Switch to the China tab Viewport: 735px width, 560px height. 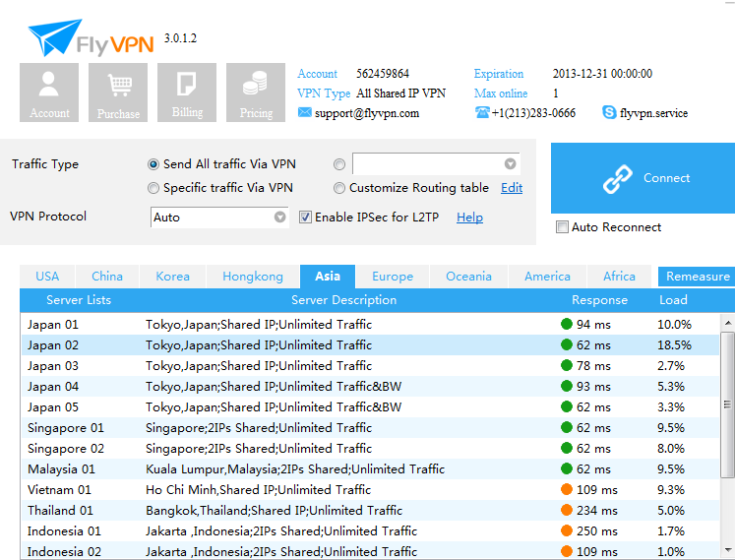click(107, 277)
